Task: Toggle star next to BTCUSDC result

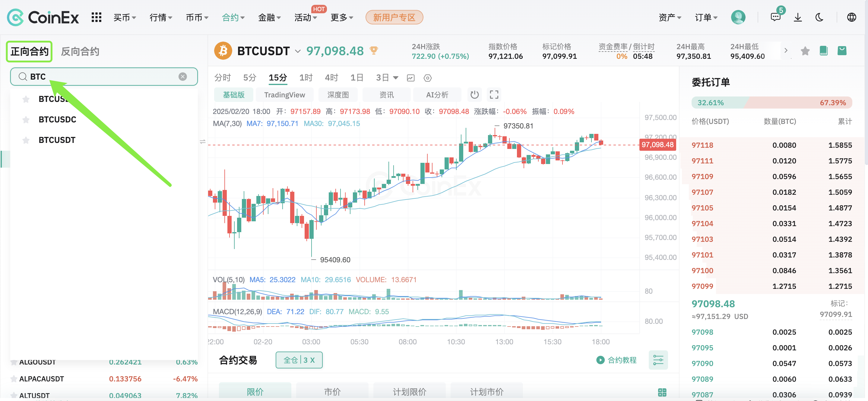Action: [26, 120]
